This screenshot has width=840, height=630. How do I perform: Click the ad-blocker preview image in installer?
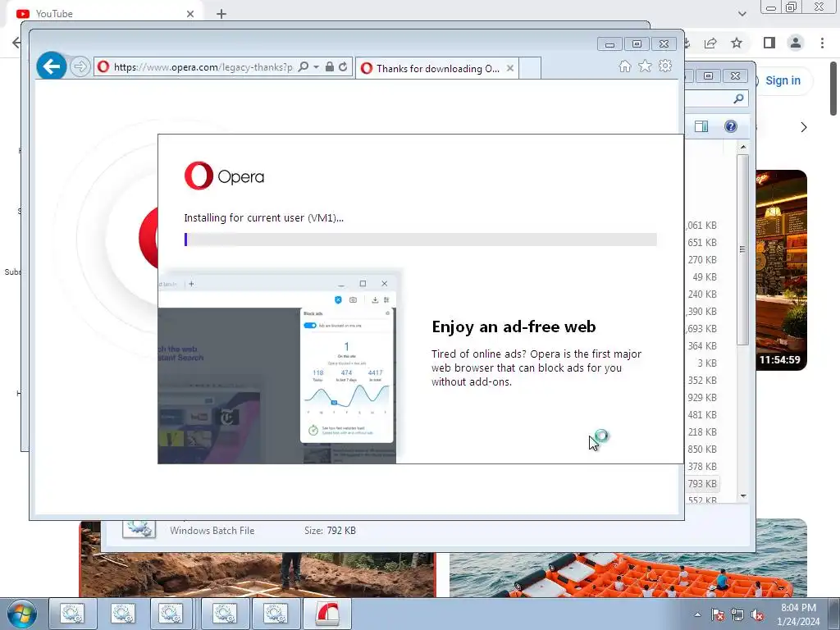pyautogui.click(x=277, y=368)
